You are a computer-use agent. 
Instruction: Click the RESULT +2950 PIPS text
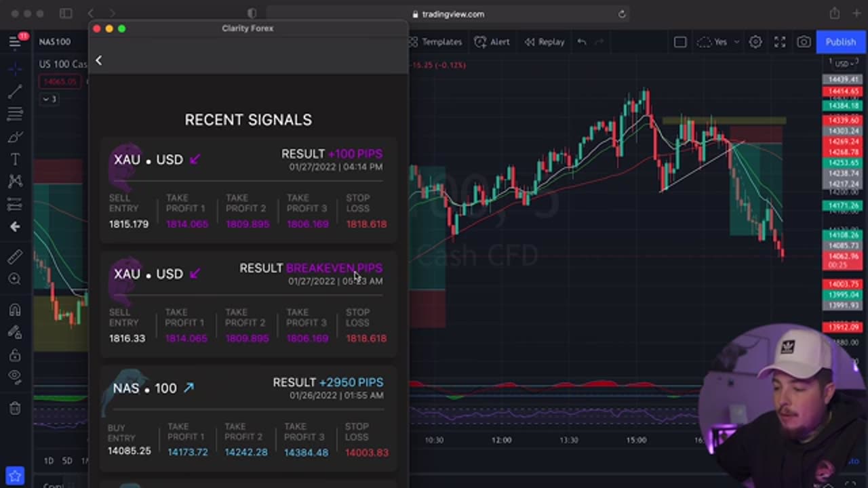tap(328, 383)
